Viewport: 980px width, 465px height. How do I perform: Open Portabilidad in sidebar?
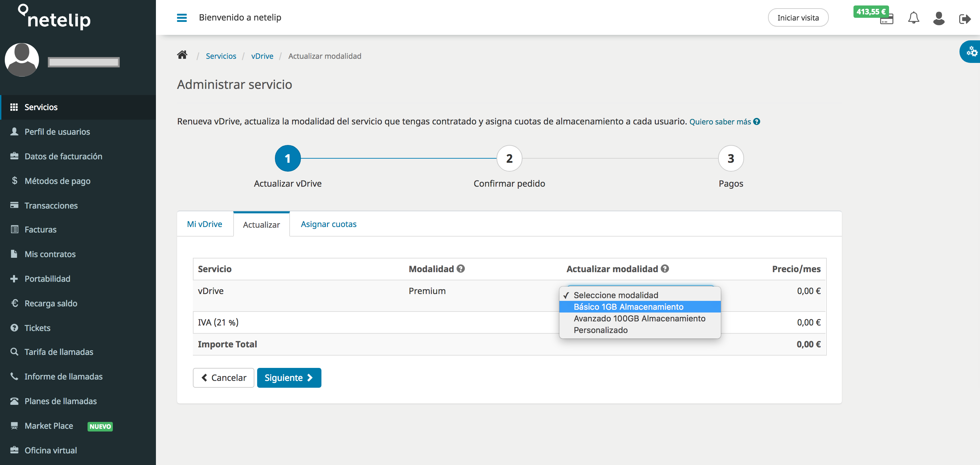(x=78, y=279)
